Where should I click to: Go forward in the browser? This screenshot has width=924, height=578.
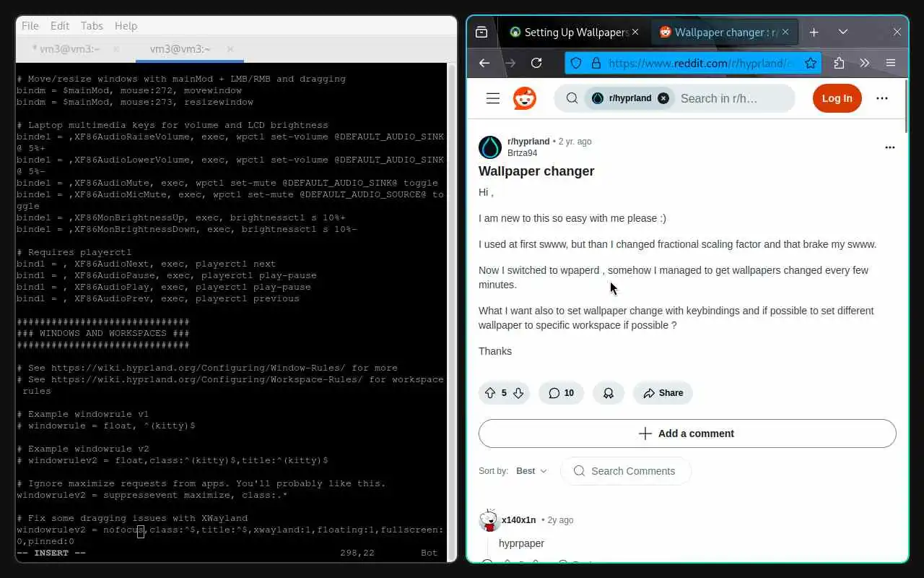tap(510, 63)
